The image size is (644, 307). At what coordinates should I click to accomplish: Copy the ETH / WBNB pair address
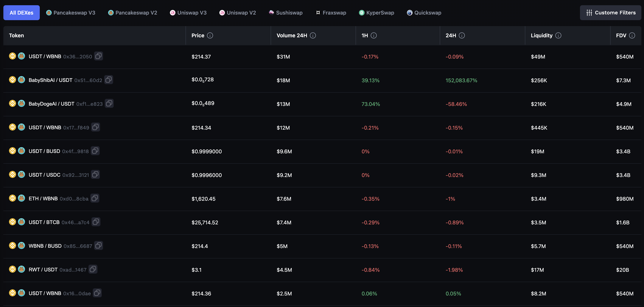(x=95, y=198)
